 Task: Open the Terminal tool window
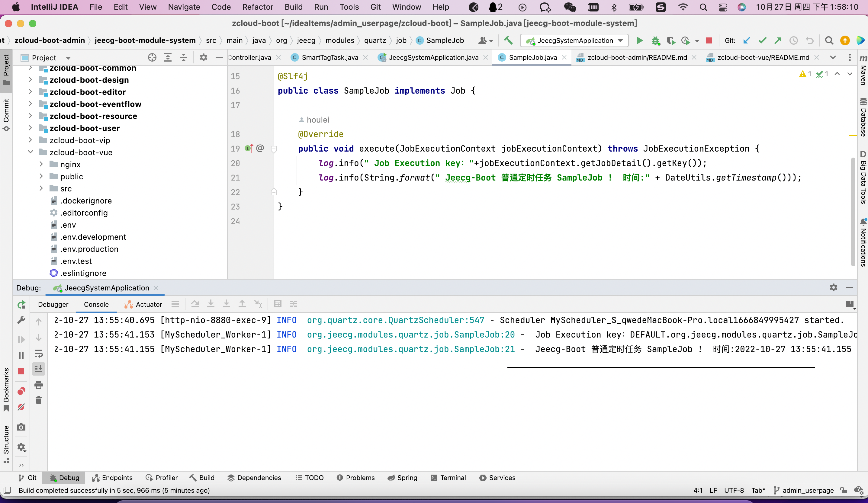448,478
